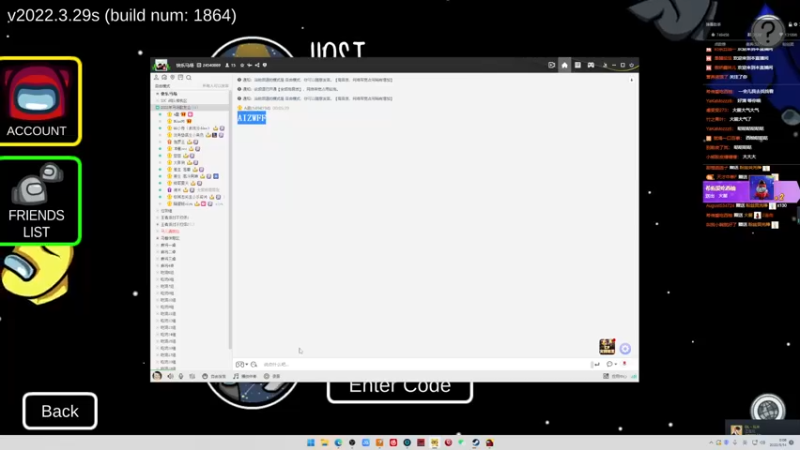Viewport: 800px width, 450px height.
Task: Click the scroll-up arrow in message area
Action: point(632,80)
